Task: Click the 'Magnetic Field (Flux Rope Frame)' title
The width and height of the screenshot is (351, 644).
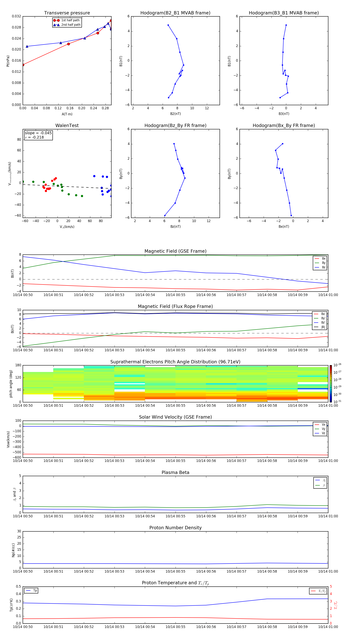Action: (x=175, y=307)
